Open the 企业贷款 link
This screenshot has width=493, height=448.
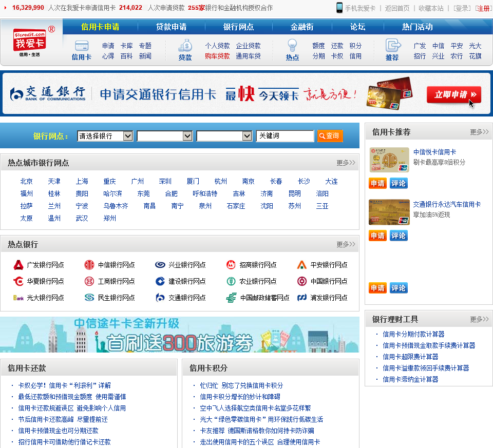[x=249, y=46]
